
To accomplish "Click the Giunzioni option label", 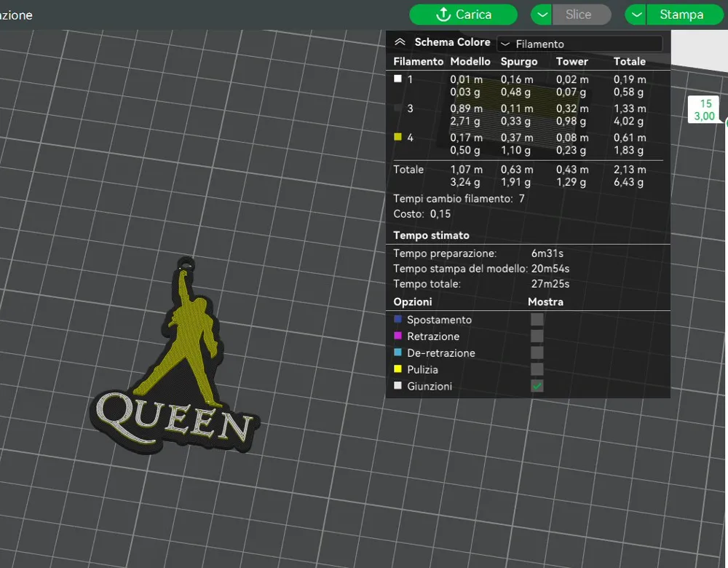I will click(x=430, y=387).
